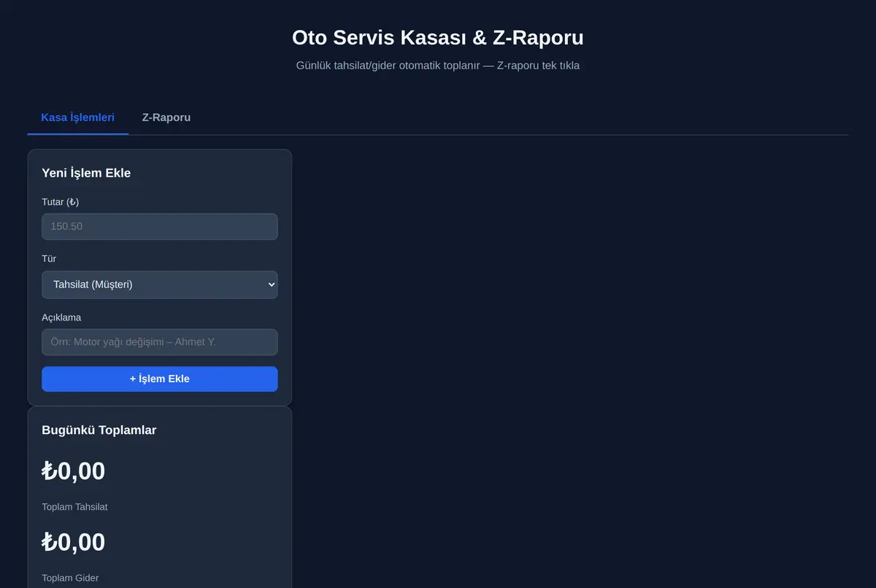Screen dimensions: 876x588
Task: Click the Tür field label
Action: [x=49, y=258]
